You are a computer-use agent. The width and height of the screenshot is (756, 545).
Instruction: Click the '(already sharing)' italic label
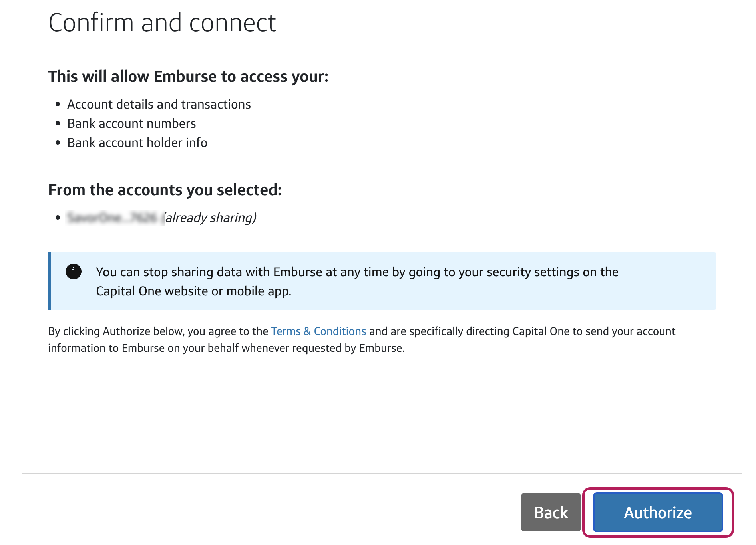(x=211, y=218)
